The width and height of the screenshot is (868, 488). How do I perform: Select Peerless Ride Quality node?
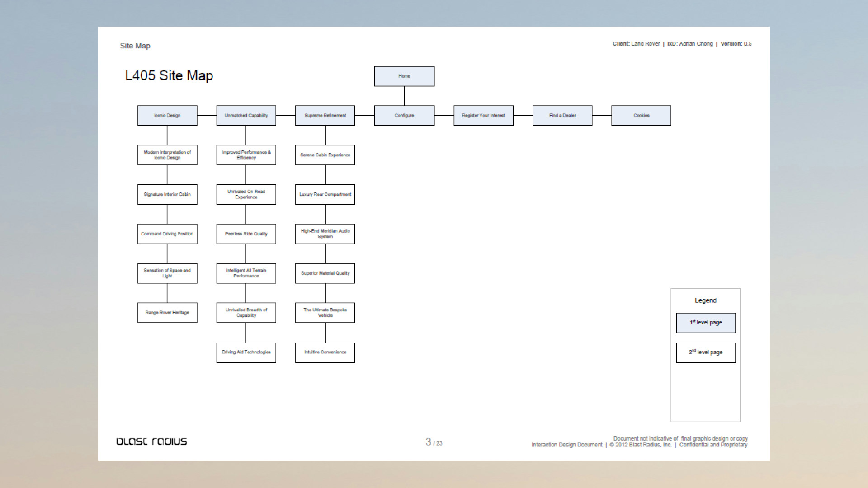(246, 234)
